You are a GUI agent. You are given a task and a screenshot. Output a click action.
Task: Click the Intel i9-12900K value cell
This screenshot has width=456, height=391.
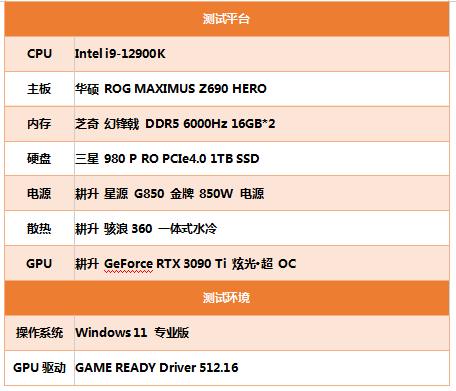pos(262,54)
